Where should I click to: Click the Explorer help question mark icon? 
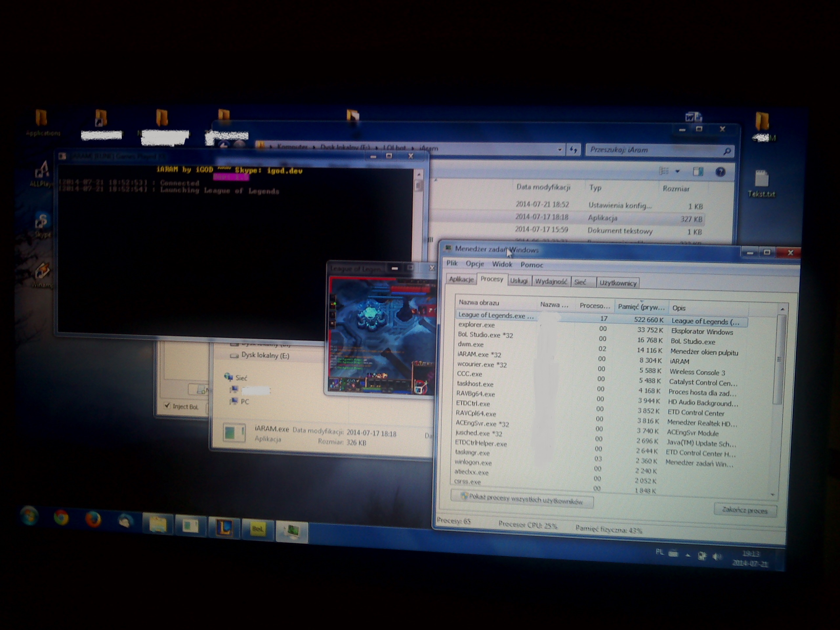coord(720,172)
